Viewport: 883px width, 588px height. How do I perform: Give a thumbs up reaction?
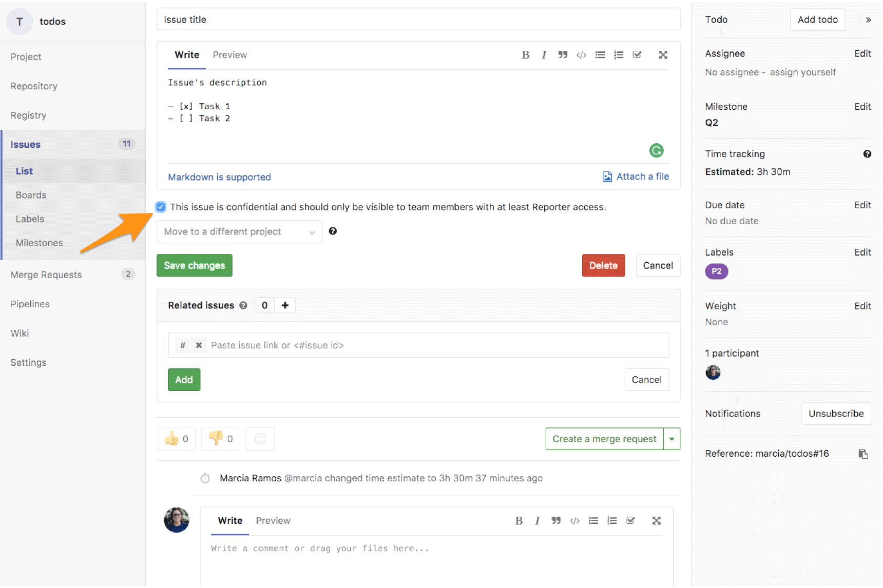[176, 439]
